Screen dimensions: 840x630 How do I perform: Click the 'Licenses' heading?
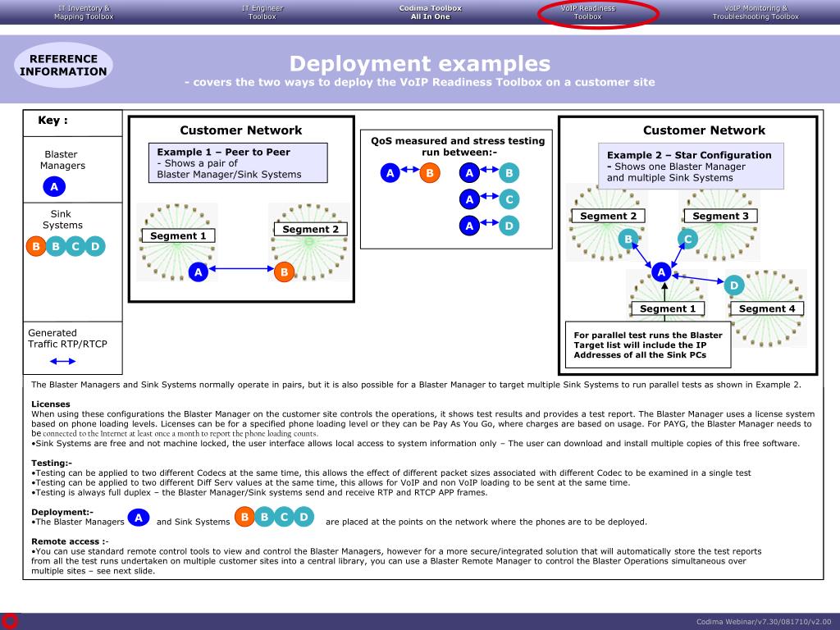pyautogui.click(x=51, y=404)
